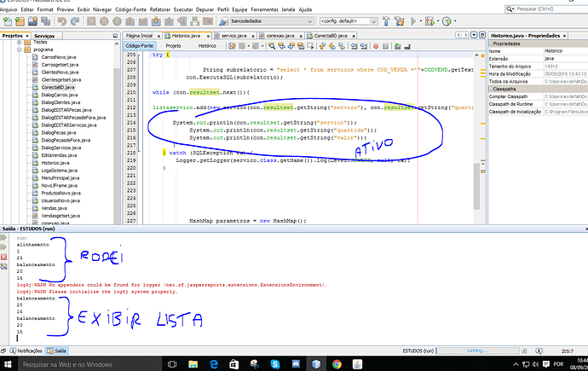This screenshot has width=588, height=371.
Task: Switch to the Projeto editor view
Action: tap(173, 46)
